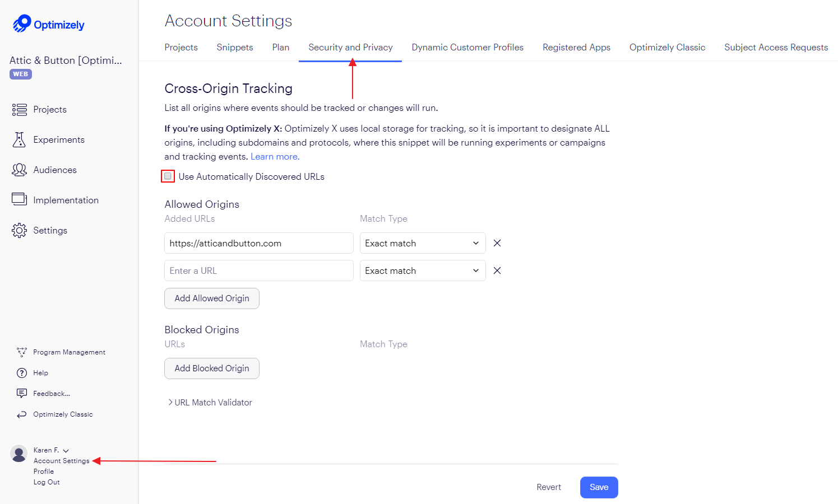Click the Cross-Origin Tracking heading
The image size is (838, 504).
(x=229, y=88)
